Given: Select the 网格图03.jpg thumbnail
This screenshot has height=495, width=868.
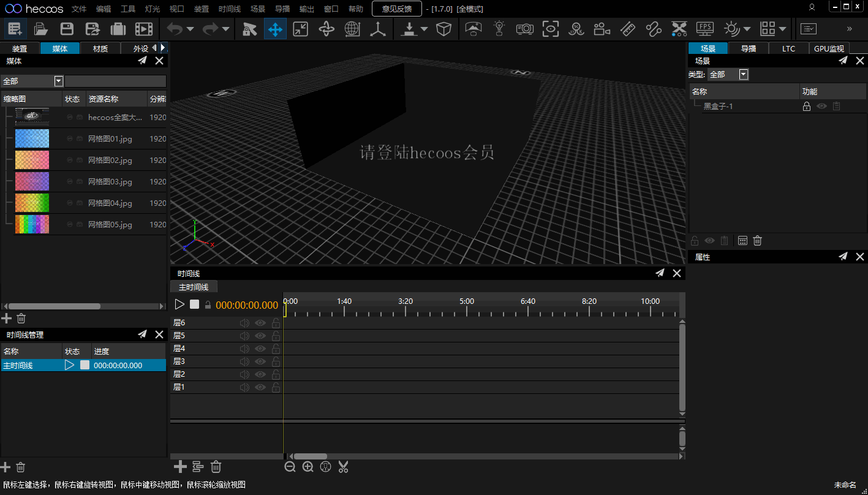Looking at the screenshot, I should click(32, 181).
